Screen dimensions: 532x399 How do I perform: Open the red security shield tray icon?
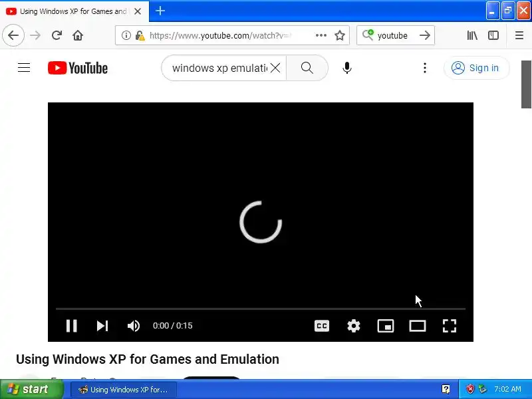pos(470,389)
